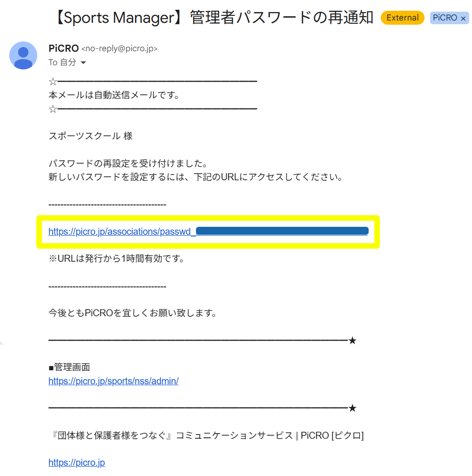Click the yellow External badge

tap(402, 18)
